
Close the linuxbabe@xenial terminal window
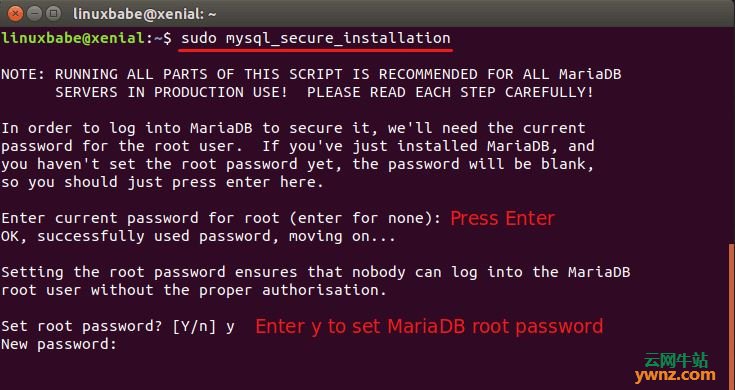15,14
